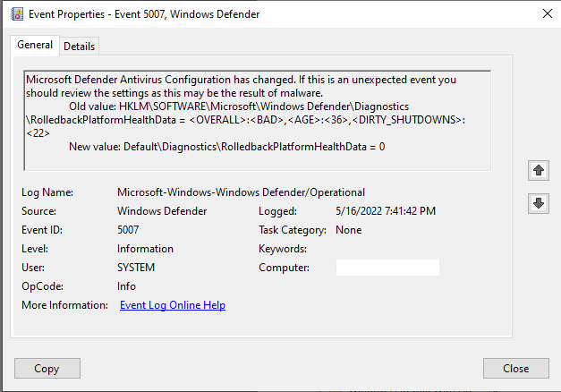Click the Level value Information

point(145,249)
